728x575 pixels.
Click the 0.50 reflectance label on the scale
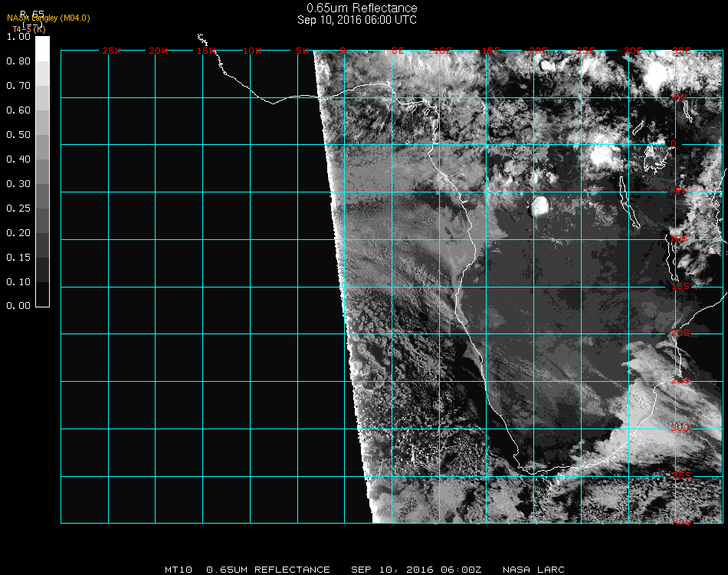(x=18, y=135)
